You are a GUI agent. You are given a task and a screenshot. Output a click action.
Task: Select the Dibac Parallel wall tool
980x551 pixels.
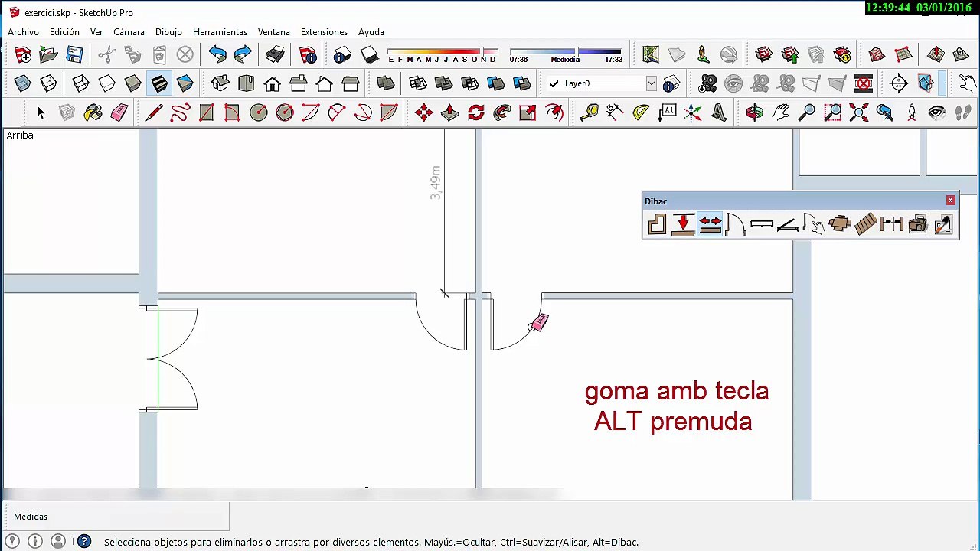point(683,224)
